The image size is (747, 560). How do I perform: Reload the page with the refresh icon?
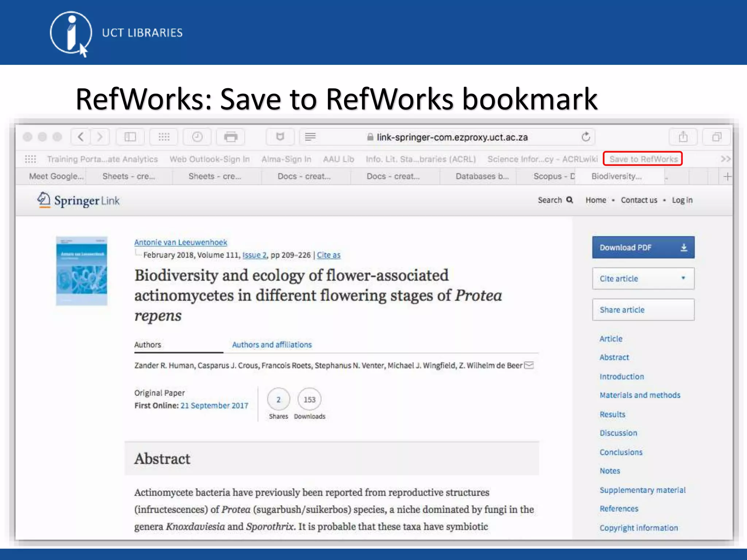(586, 137)
